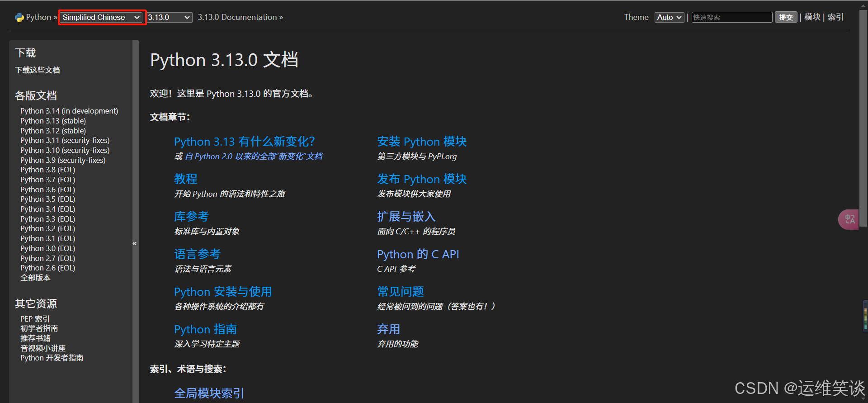Open Python 3.4 (EOL) docs

pos(48,209)
